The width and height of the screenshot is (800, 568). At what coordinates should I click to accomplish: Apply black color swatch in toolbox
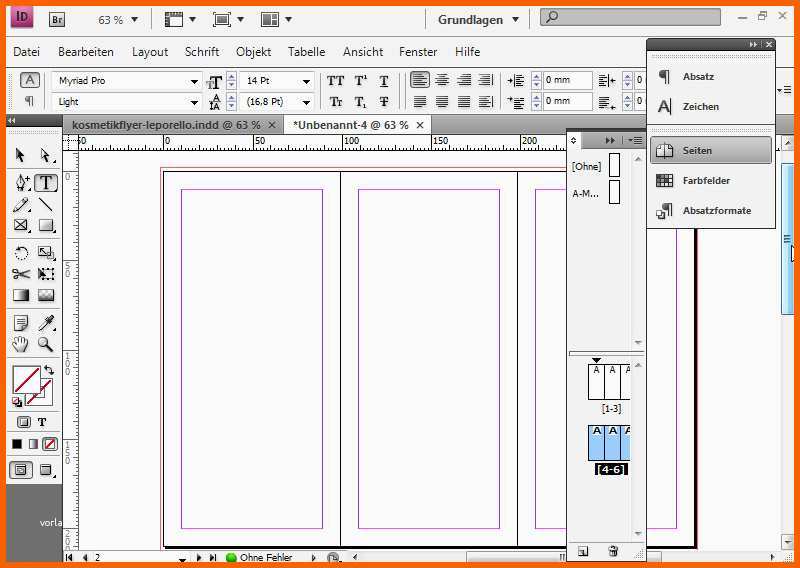17,444
